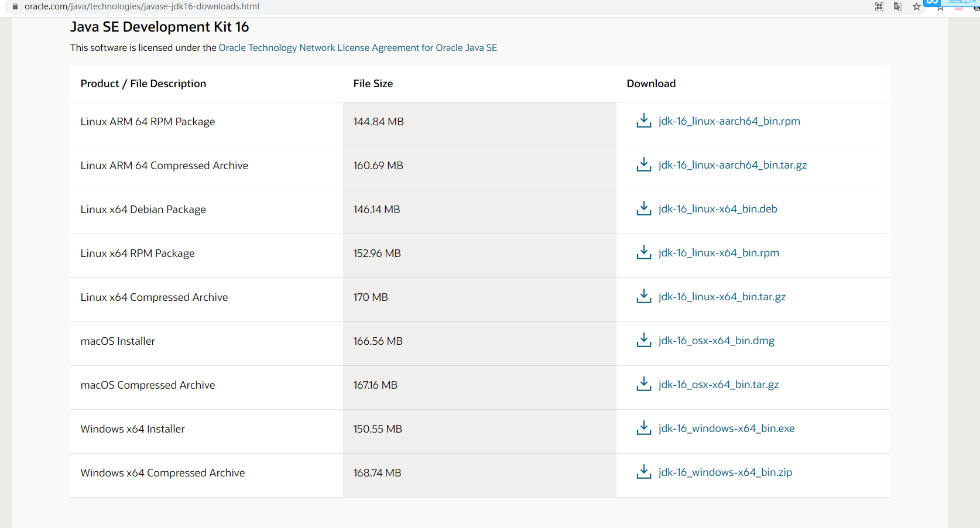View site info via the lock icon
Screen dimensions: 980x528
pos(15,6)
